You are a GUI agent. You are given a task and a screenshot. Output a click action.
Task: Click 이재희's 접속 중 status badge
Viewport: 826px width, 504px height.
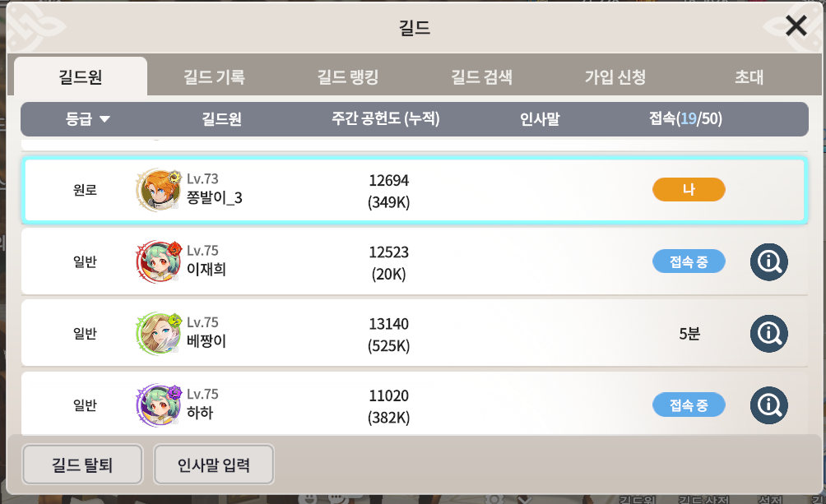pyautogui.click(x=689, y=262)
